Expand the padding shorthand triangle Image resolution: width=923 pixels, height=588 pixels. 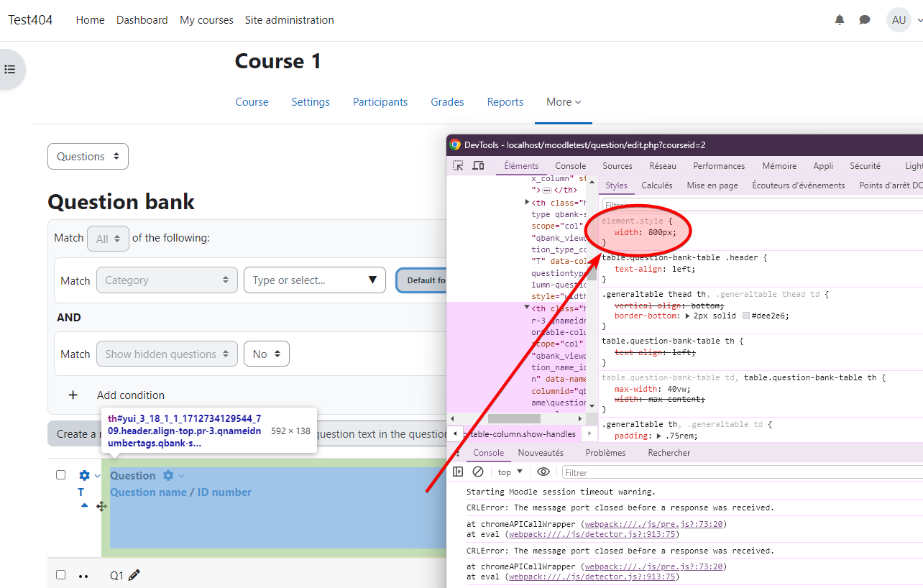coord(658,436)
